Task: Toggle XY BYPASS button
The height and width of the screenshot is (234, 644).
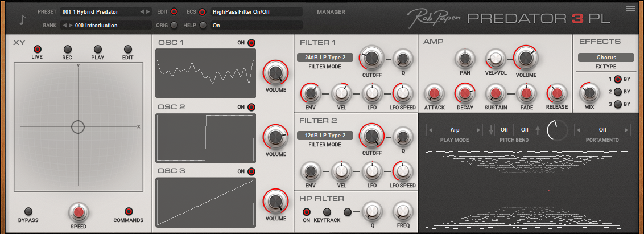Action: pyautogui.click(x=28, y=211)
